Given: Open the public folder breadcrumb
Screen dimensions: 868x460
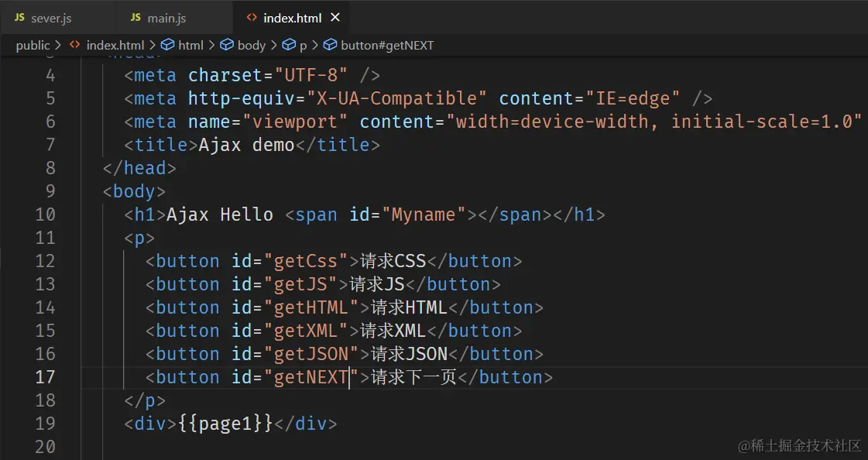Looking at the screenshot, I should pyautogui.click(x=33, y=46).
